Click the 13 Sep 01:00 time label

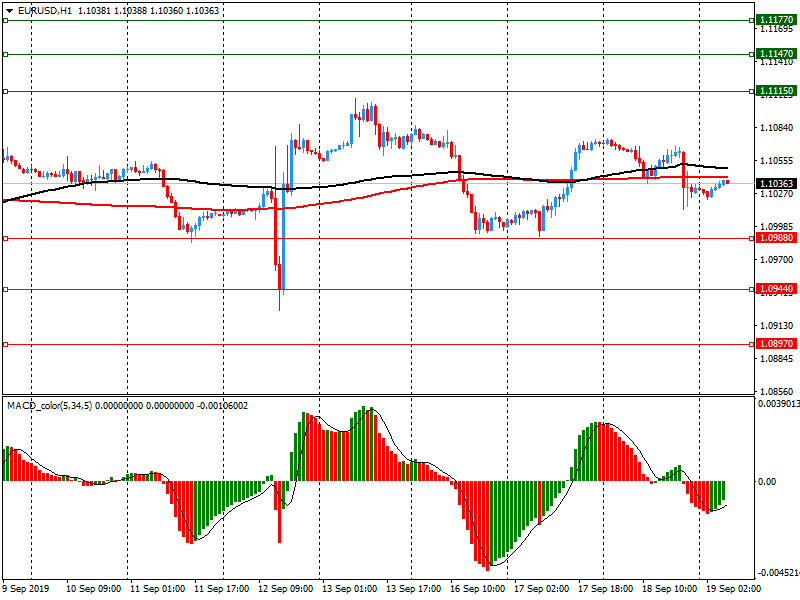[349, 589]
